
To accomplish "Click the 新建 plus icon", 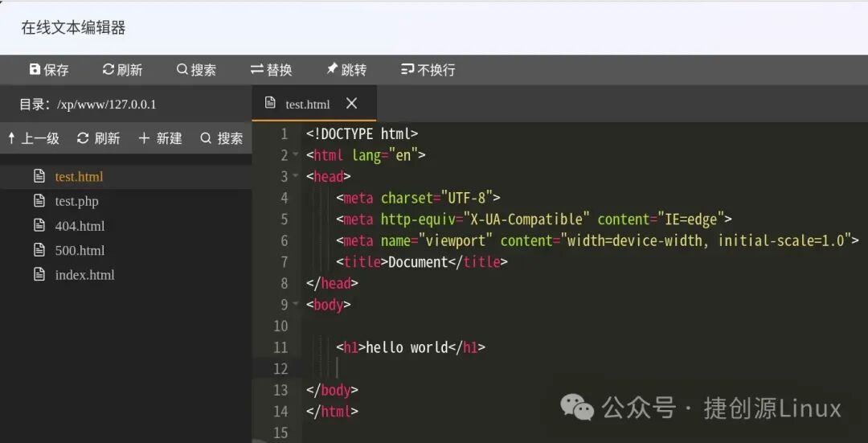I will [x=144, y=137].
